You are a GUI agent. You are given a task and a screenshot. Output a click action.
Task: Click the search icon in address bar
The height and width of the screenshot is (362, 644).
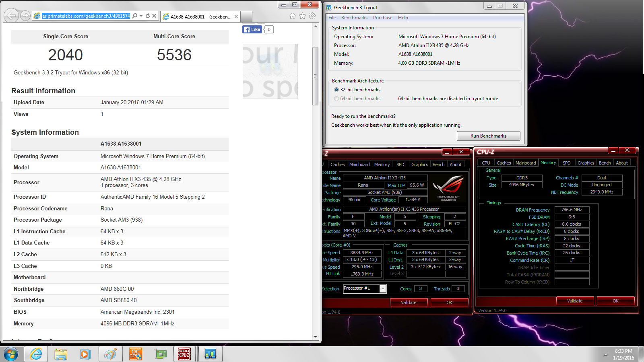coord(135,16)
